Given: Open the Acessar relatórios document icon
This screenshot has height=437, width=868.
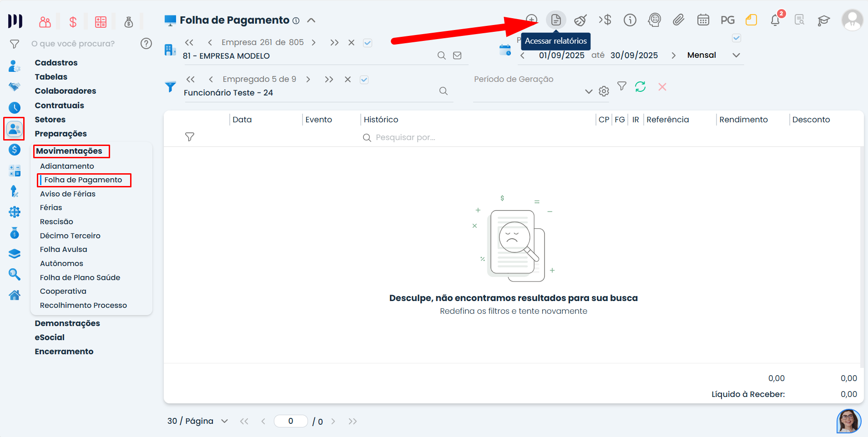Looking at the screenshot, I should 556,20.
